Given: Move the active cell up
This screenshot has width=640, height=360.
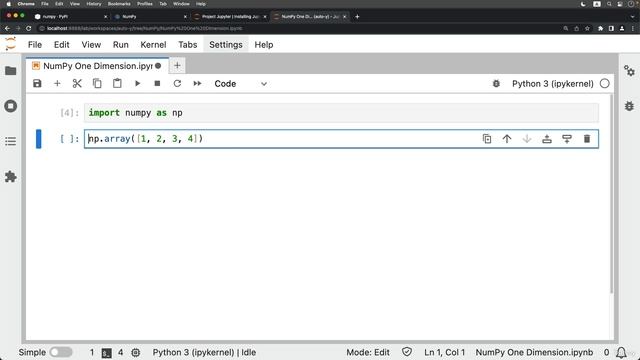Looking at the screenshot, I should tap(507, 139).
